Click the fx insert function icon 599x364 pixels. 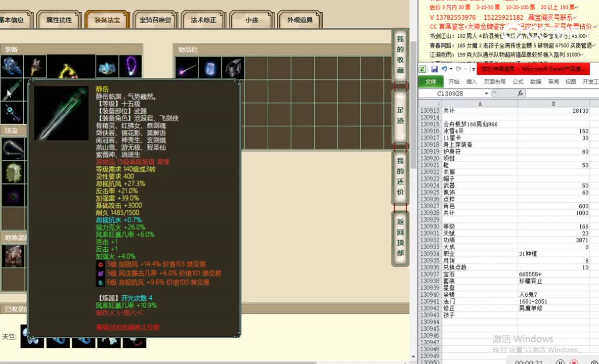click(x=520, y=93)
